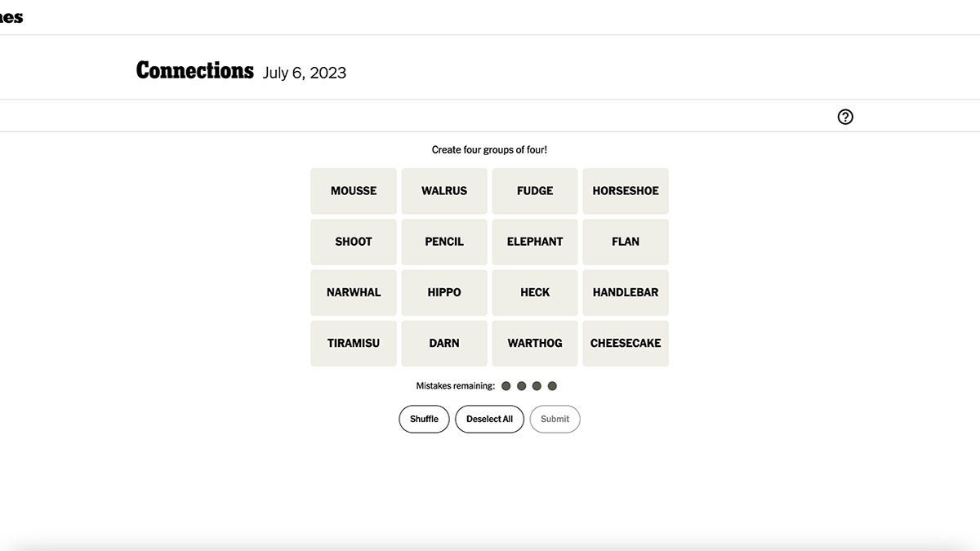Select the MOUSSE word tile
The height and width of the screenshot is (551, 980).
tap(354, 191)
